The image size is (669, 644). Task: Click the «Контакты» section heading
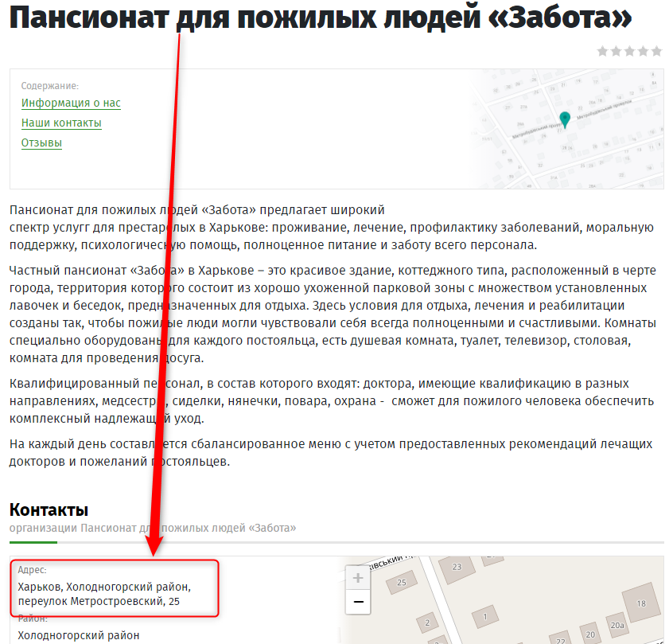coord(49,509)
